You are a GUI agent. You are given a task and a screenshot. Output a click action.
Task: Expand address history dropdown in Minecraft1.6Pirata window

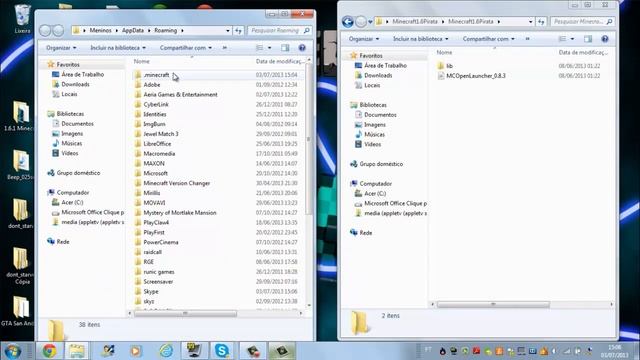(531, 22)
